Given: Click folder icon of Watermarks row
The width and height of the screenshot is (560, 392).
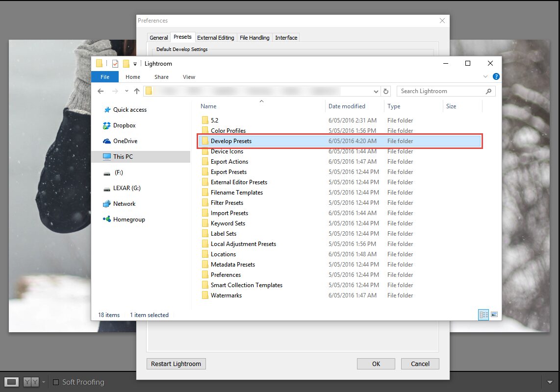Looking at the screenshot, I should [x=205, y=295].
